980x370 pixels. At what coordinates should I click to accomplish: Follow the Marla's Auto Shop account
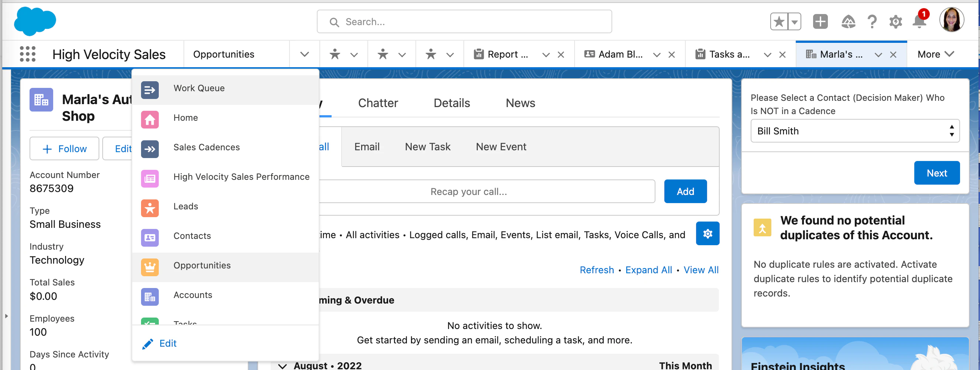click(x=64, y=149)
